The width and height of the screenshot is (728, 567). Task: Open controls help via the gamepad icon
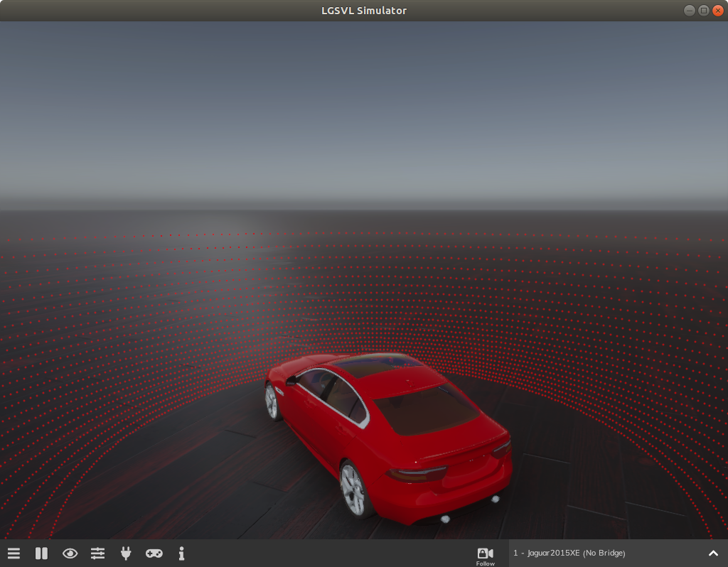[x=154, y=553]
